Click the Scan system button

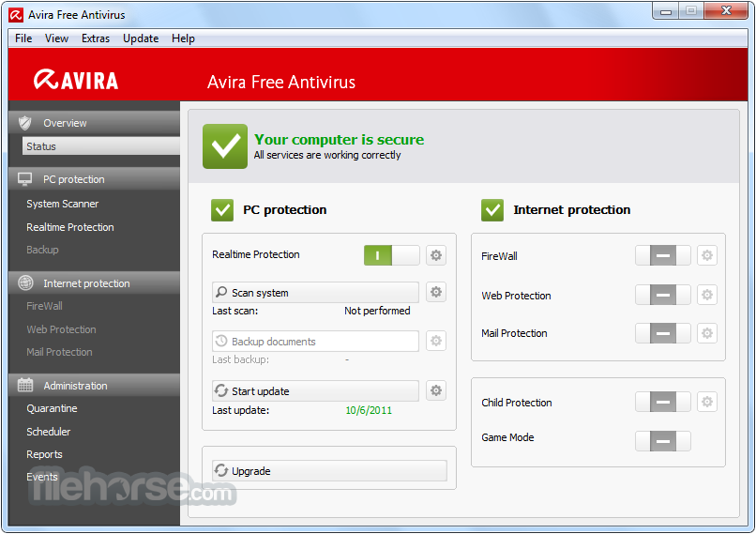[315, 292]
